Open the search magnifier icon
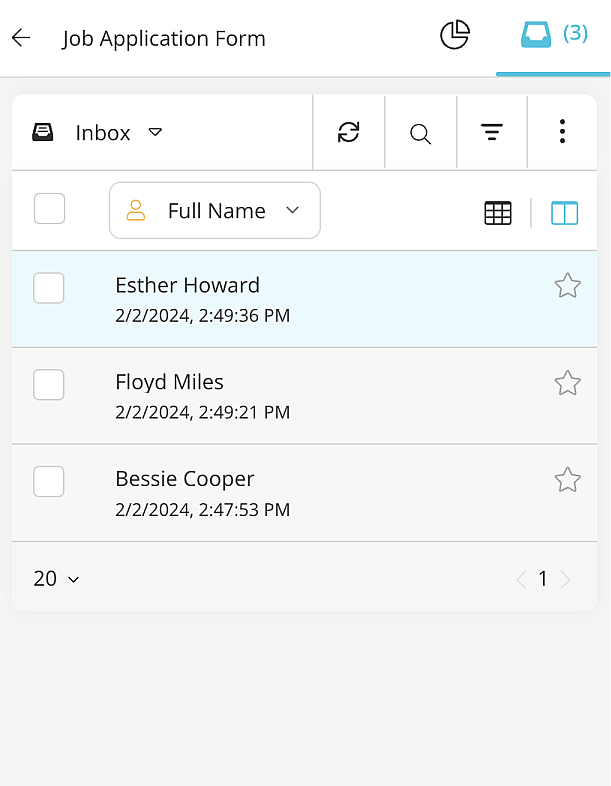Viewport: 611px width, 786px height. point(420,134)
